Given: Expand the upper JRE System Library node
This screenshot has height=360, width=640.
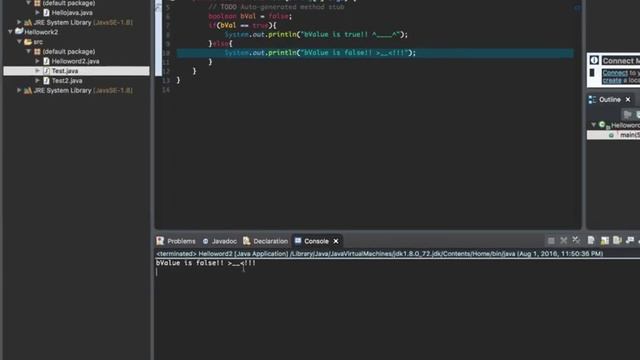Looking at the screenshot, I should (19, 22).
